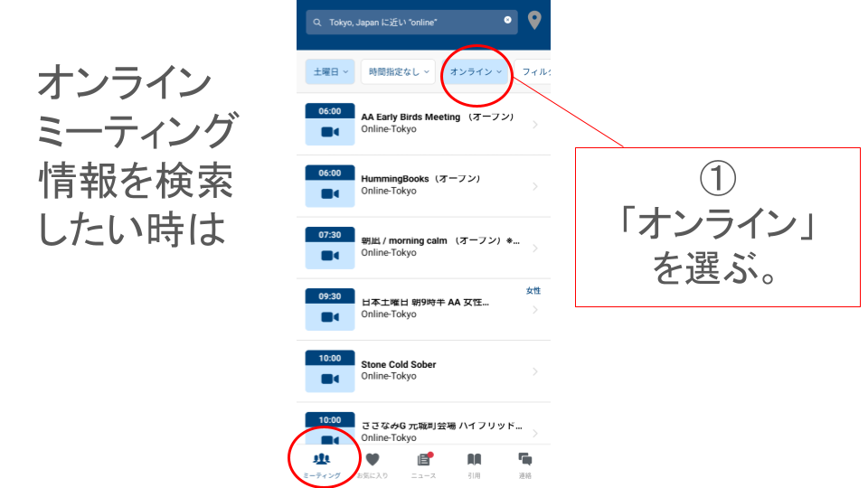Open the ニュース news tab icon
Image resolution: width=868 pixels, height=488 pixels.
pos(423,461)
